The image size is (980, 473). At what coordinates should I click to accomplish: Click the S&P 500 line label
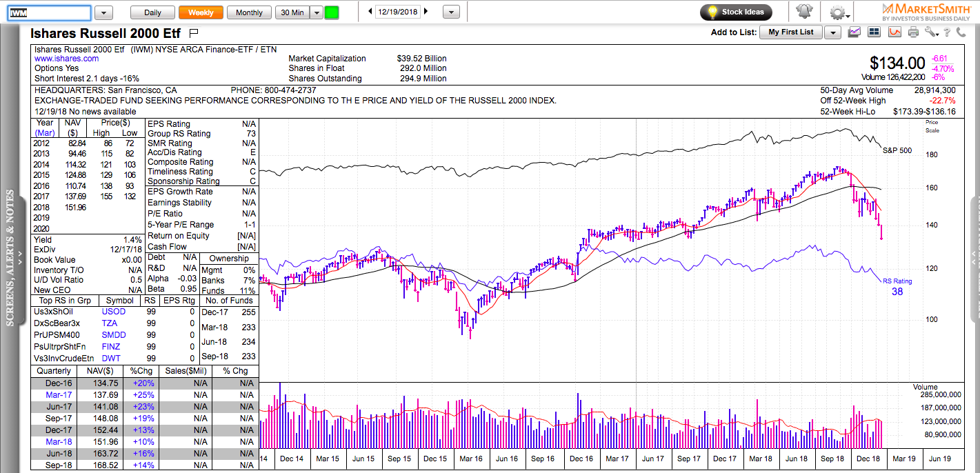coord(897,150)
